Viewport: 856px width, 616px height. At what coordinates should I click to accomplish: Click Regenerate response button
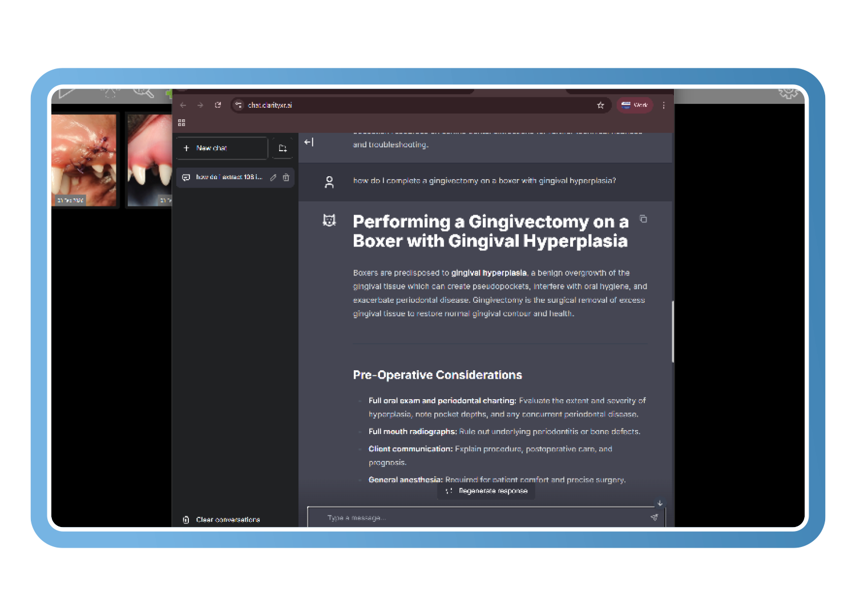point(487,491)
